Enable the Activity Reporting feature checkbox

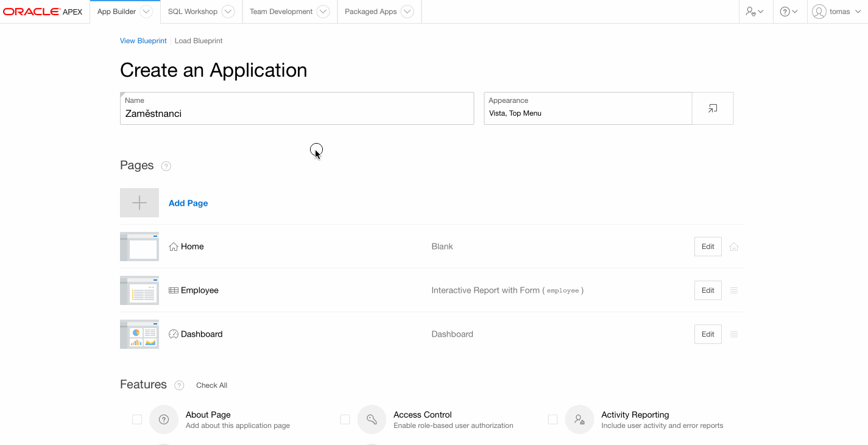click(x=552, y=419)
